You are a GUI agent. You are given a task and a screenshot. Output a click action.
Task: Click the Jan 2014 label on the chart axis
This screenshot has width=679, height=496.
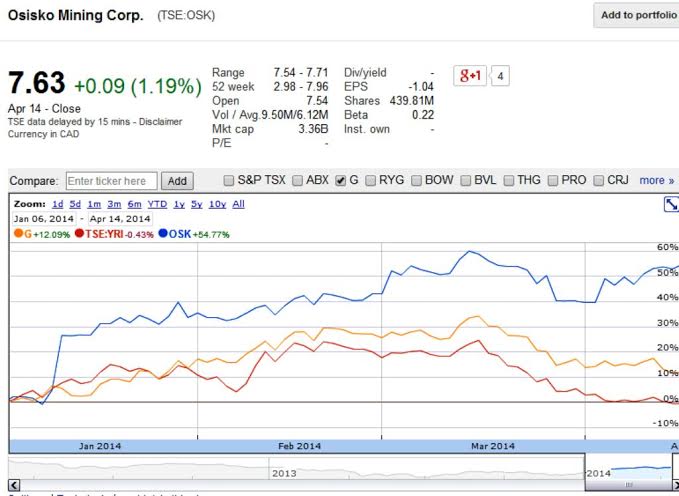coord(100,446)
